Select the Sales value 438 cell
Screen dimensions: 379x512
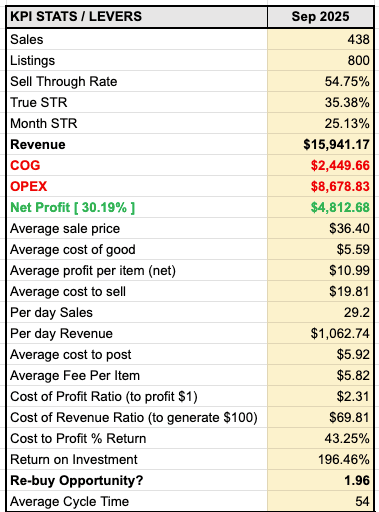click(x=320, y=39)
